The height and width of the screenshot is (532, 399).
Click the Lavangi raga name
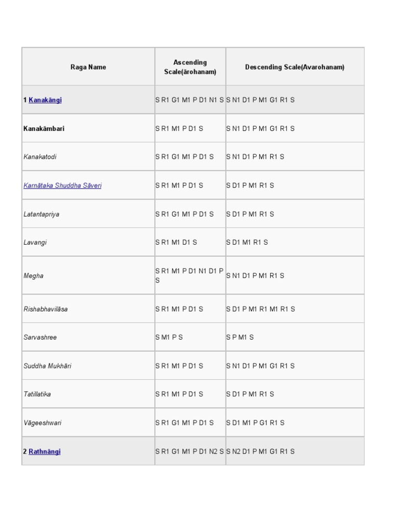(x=35, y=243)
